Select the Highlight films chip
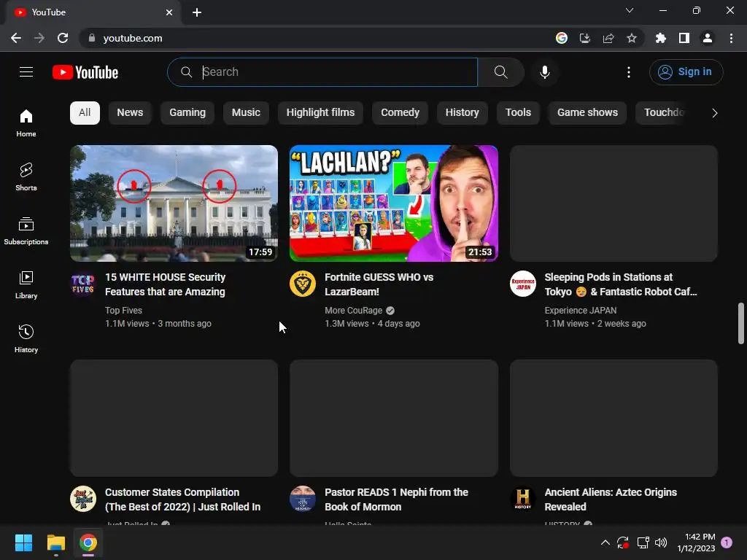Screen dimensions: 747x560 [320, 112]
